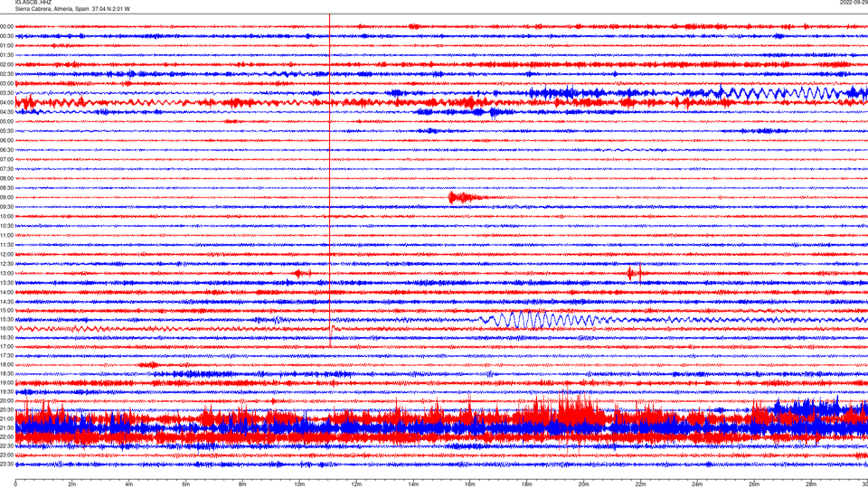Click the 8m tick label on x-axis

click(242, 484)
